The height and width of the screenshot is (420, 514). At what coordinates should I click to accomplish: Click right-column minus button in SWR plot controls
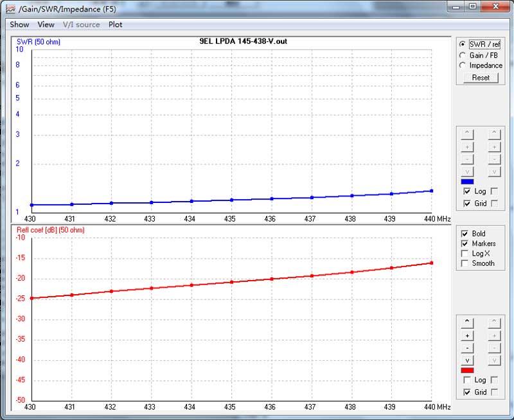coord(494,159)
